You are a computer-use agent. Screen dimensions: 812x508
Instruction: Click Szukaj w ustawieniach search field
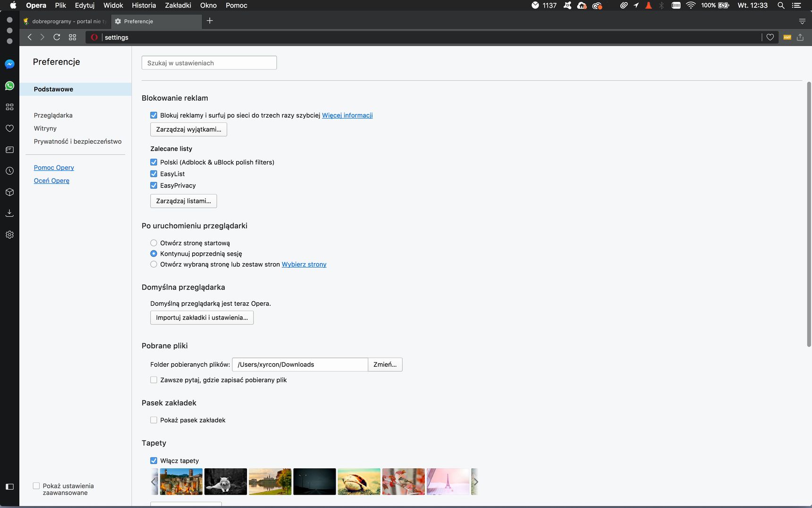click(209, 63)
